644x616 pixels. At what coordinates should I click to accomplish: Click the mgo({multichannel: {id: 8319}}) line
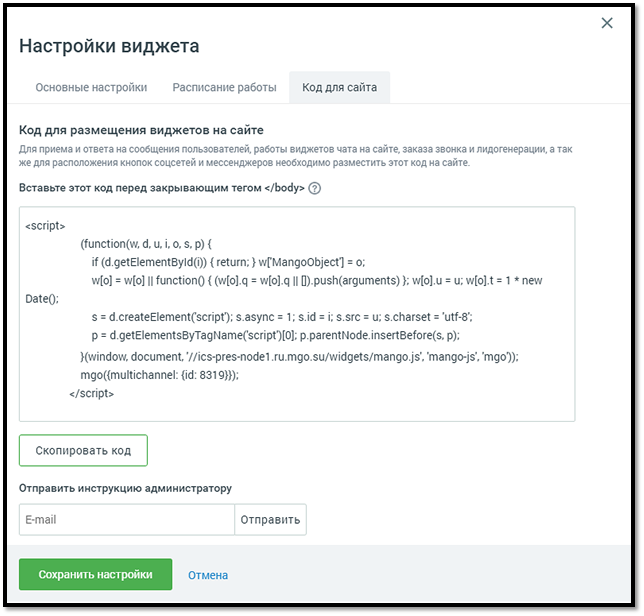159,375
